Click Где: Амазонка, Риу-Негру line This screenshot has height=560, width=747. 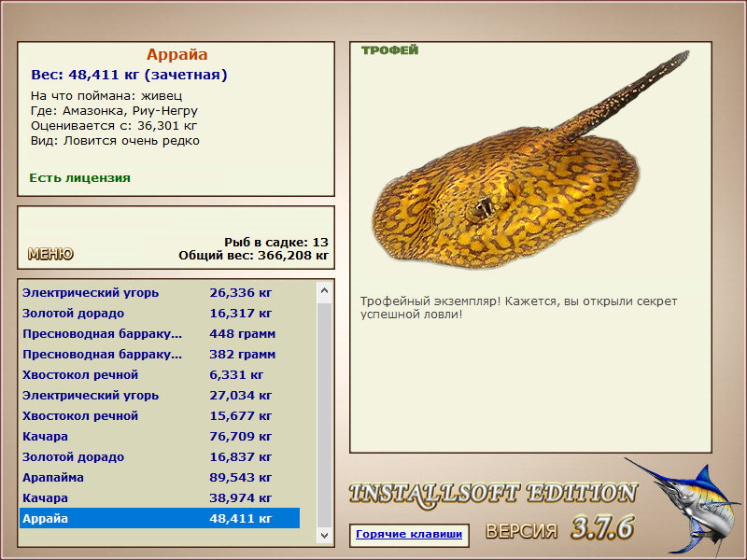114,111
